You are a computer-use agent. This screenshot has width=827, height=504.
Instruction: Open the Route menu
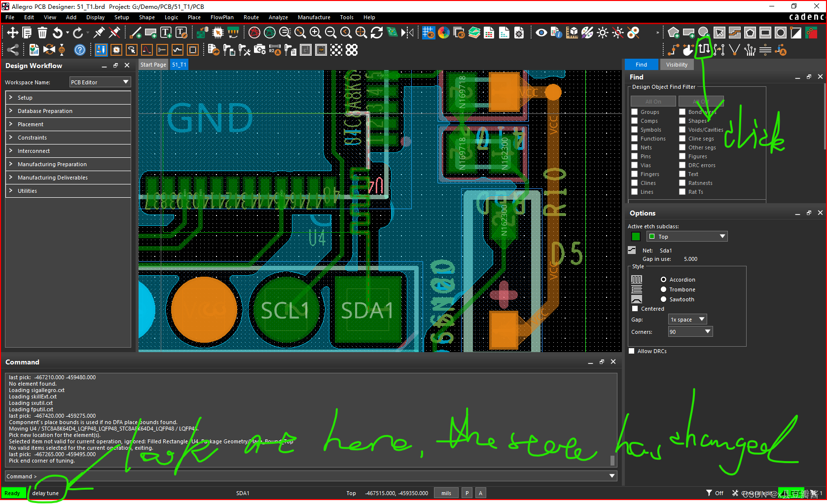(251, 17)
